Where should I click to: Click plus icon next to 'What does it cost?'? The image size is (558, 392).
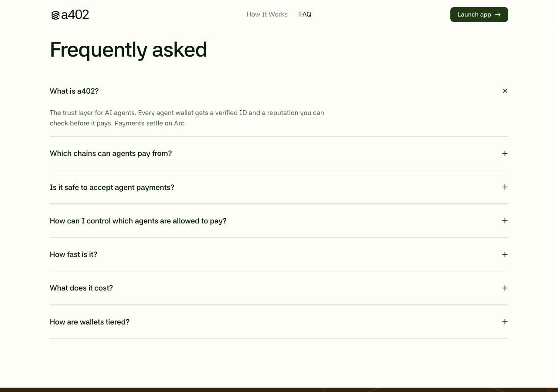(x=505, y=288)
